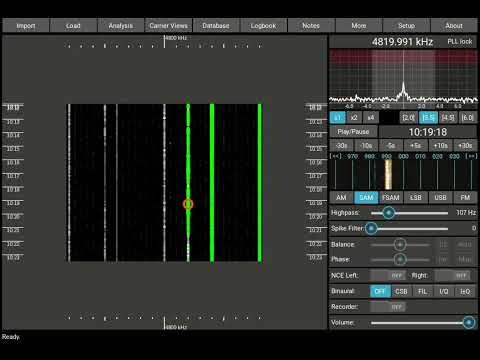Select x4 spectrum zoom
Viewport: 480px width, 360px height.
pos(371,117)
